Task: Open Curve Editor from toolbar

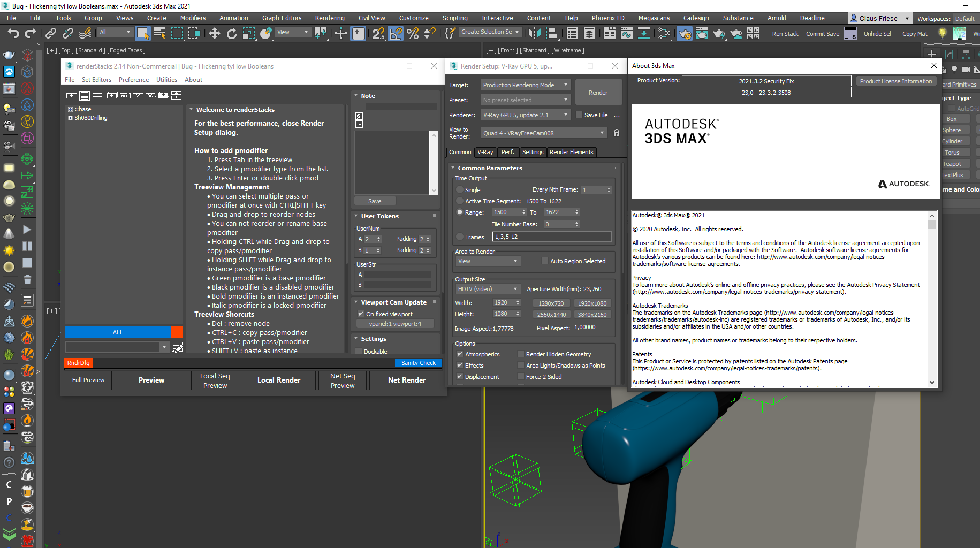Action: point(626,33)
